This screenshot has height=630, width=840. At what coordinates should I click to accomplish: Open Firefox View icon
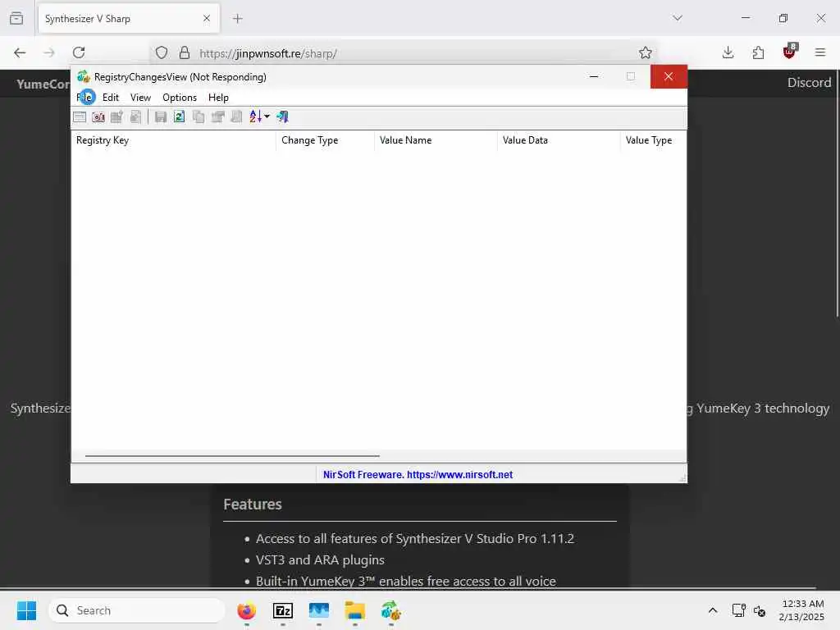click(x=16, y=18)
